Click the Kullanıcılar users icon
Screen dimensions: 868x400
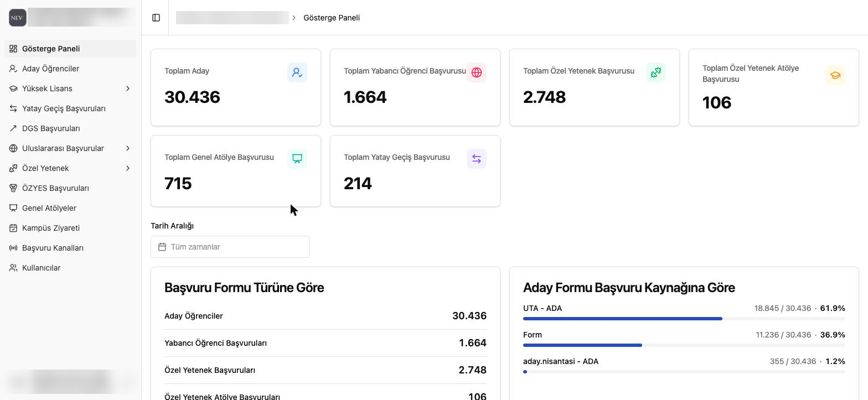[13, 268]
